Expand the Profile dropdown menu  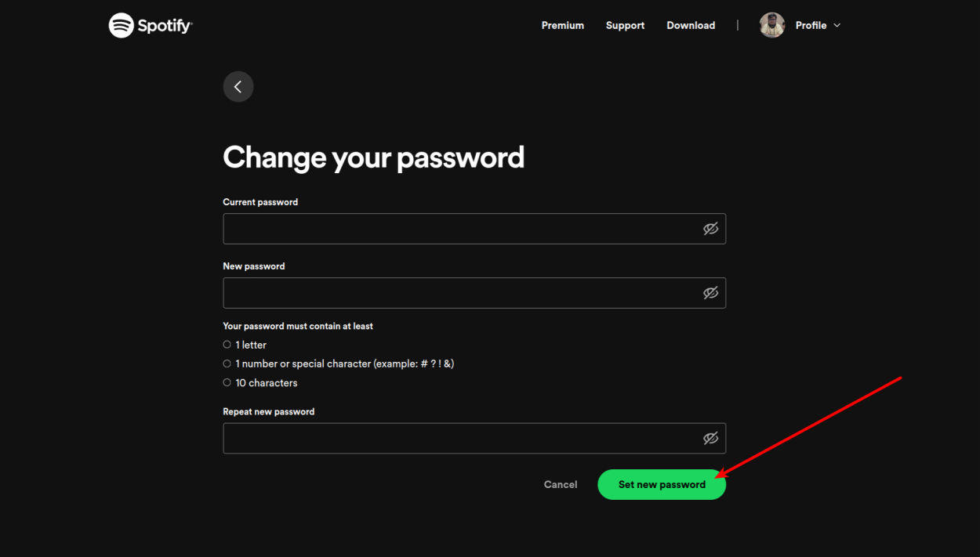click(837, 25)
